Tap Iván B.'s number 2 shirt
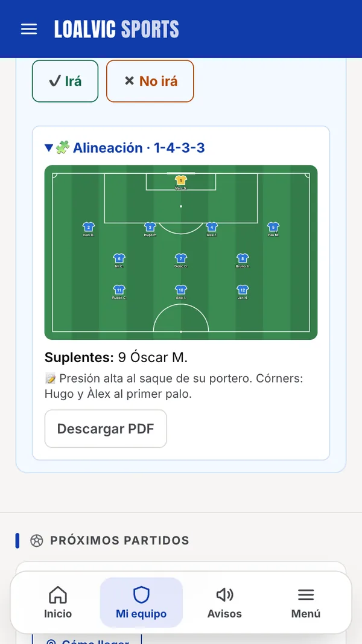The height and width of the screenshot is (644, 362). click(x=88, y=227)
